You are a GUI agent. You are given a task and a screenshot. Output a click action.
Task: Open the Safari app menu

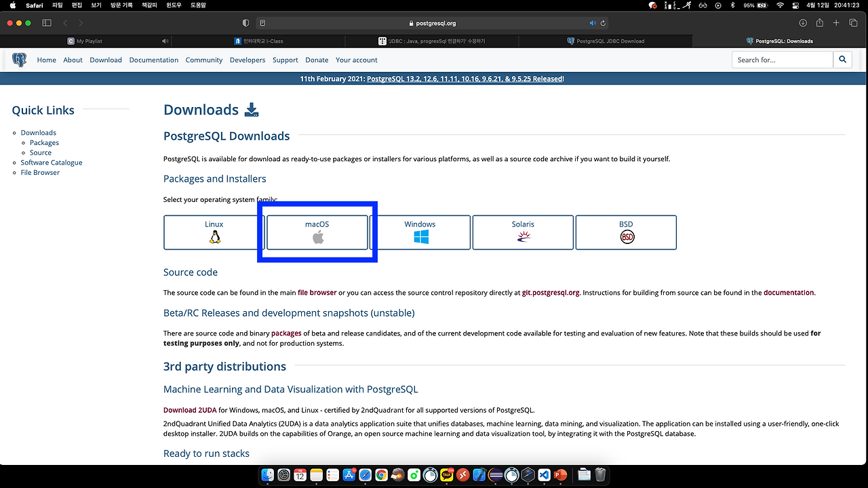[34, 5]
